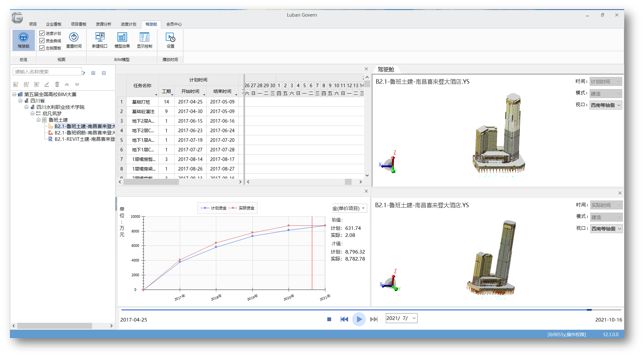This screenshot has height=357, width=644.
Task: Switch to the 企业看板 ribbon tab
Action: (x=54, y=24)
